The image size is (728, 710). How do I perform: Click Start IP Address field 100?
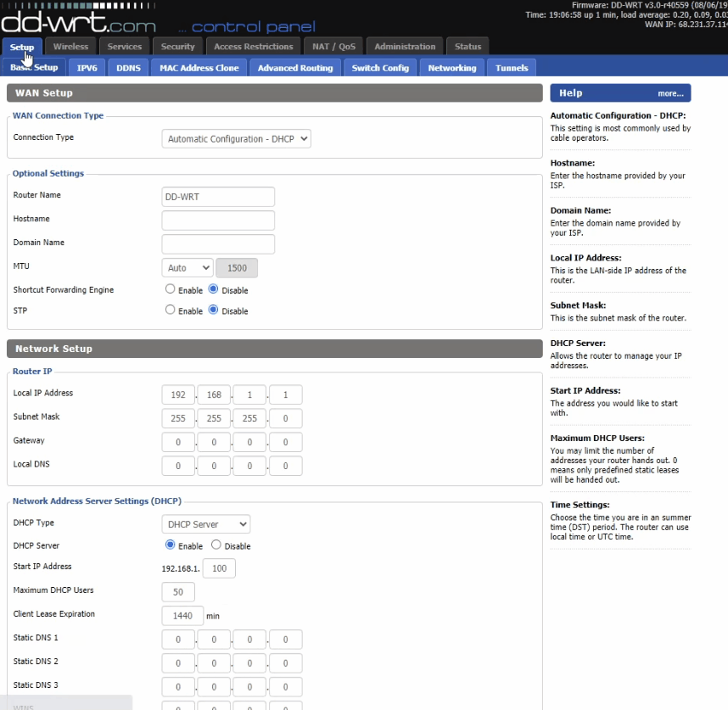click(x=219, y=568)
